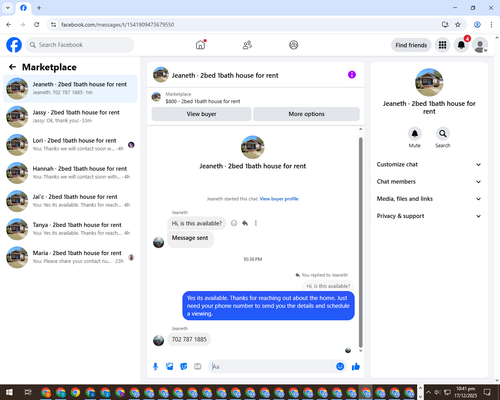
Task: Open the Maria conversation
Action: [70, 257]
